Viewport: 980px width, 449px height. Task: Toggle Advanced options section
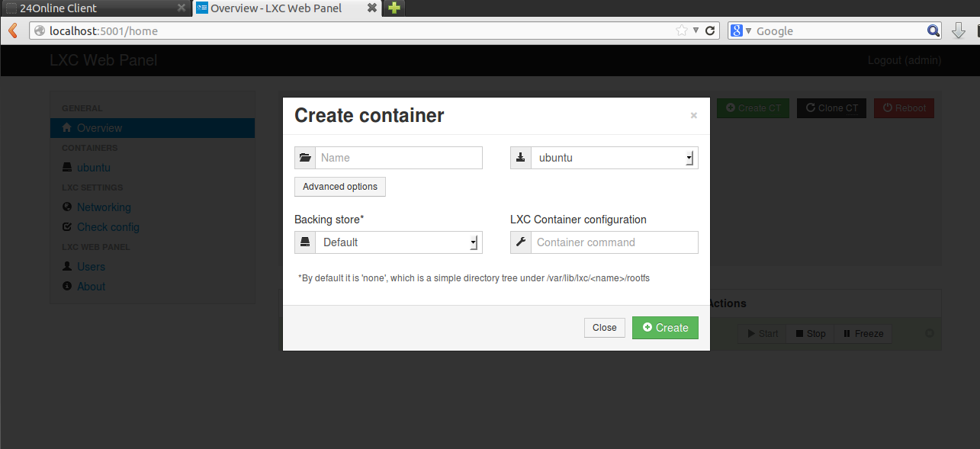pyautogui.click(x=340, y=187)
